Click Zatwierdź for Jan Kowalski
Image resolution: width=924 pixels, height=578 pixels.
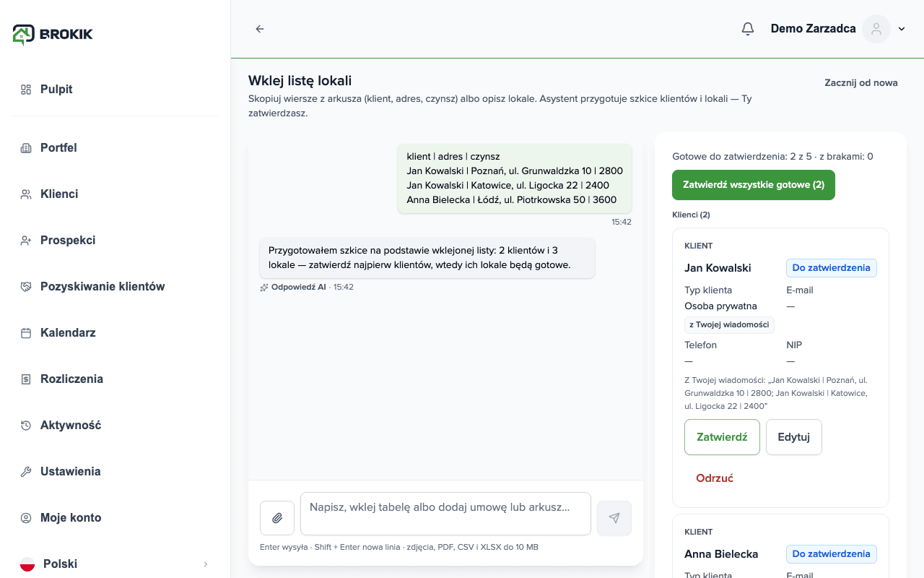pyautogui.click(x=722, y=437)
